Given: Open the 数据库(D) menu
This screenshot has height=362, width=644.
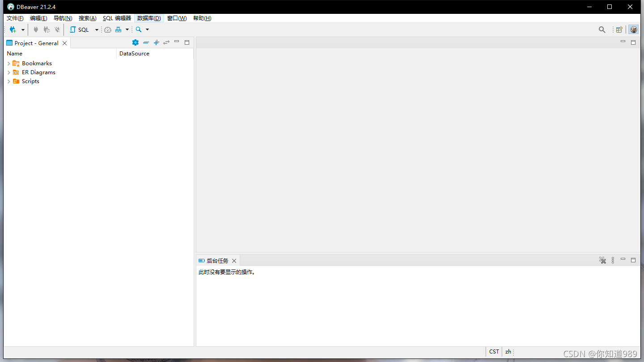Looking at the screenshot, I should (149, 18).
